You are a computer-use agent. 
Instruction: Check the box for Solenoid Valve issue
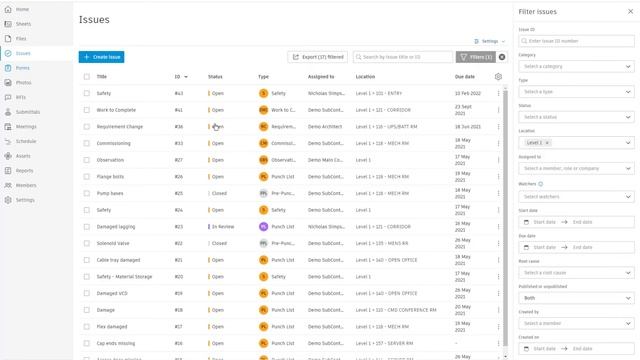point(87,244)
